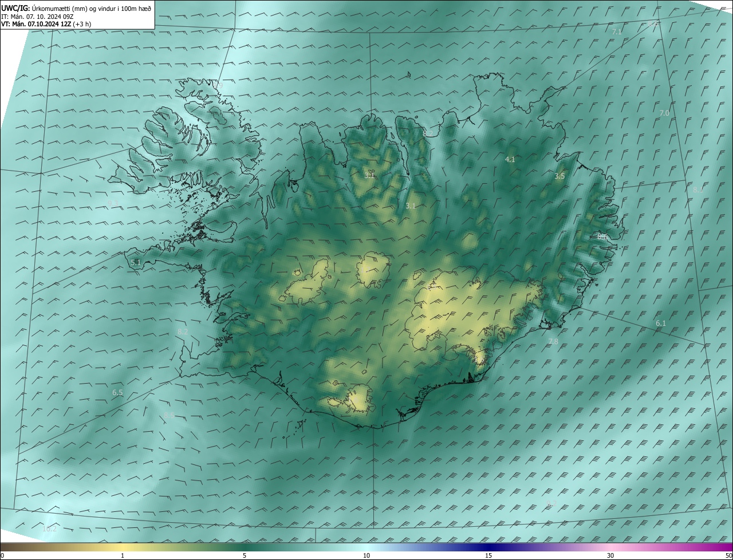Click the dark navy segment of the color scale
This screenshot has height=560, width=733.
point(488,547)
